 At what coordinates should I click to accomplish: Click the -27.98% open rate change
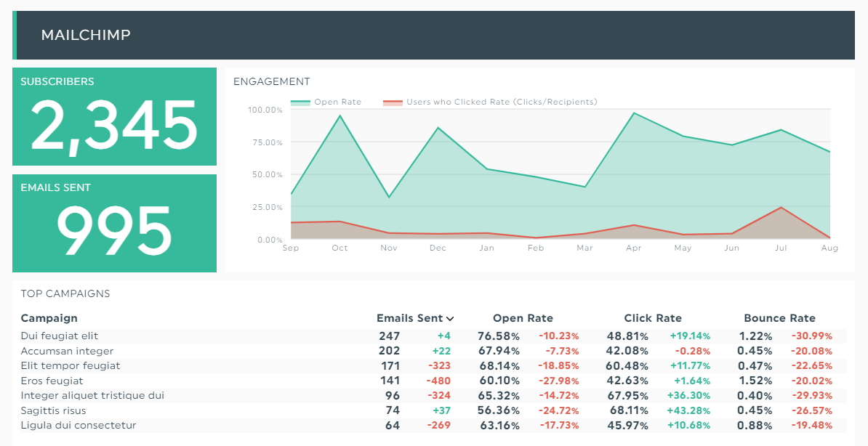(559, 381)
